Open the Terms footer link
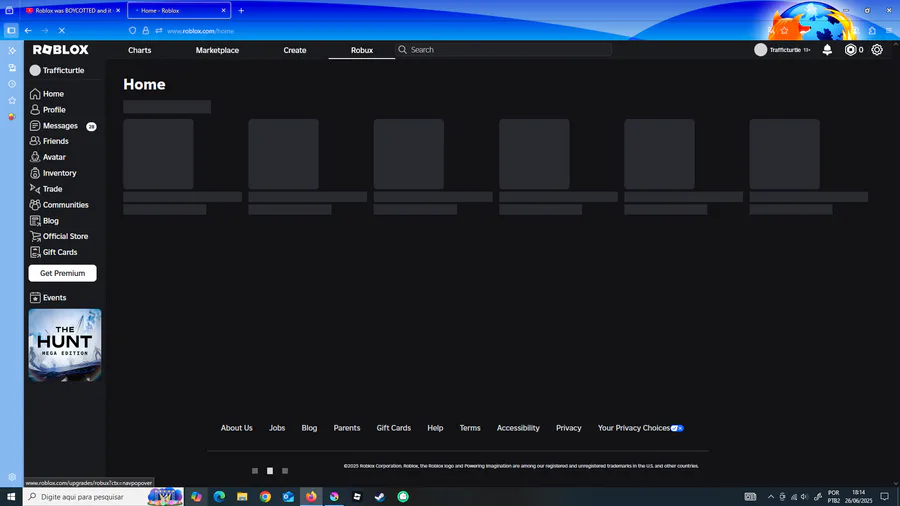 (470, 428)
